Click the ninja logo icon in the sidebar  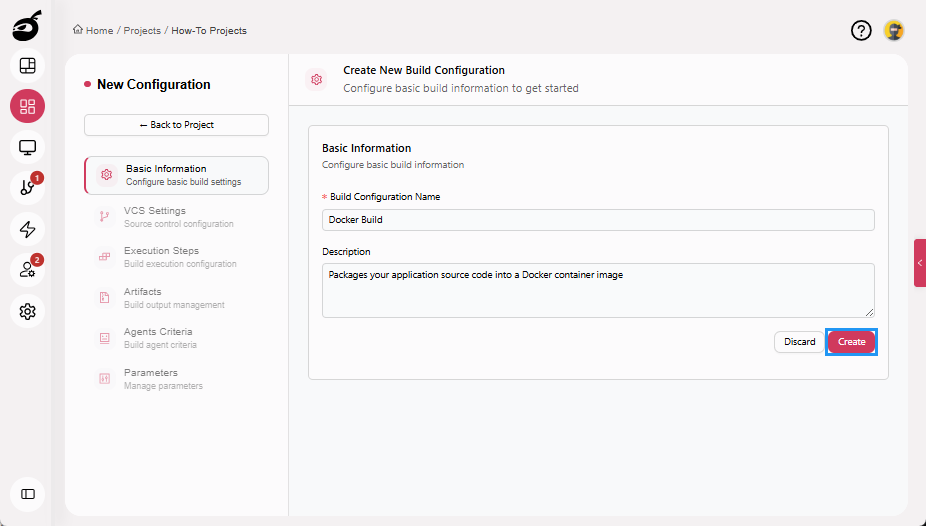tap(27, 26)
